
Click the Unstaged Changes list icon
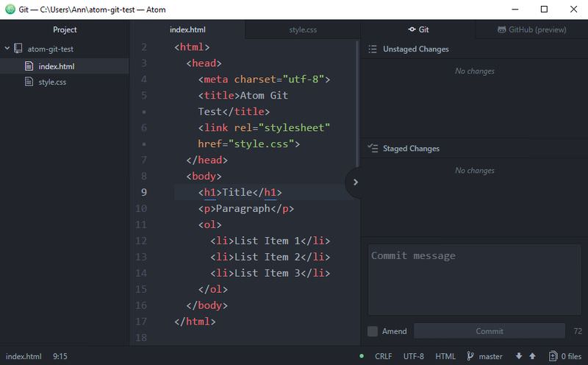373,49
